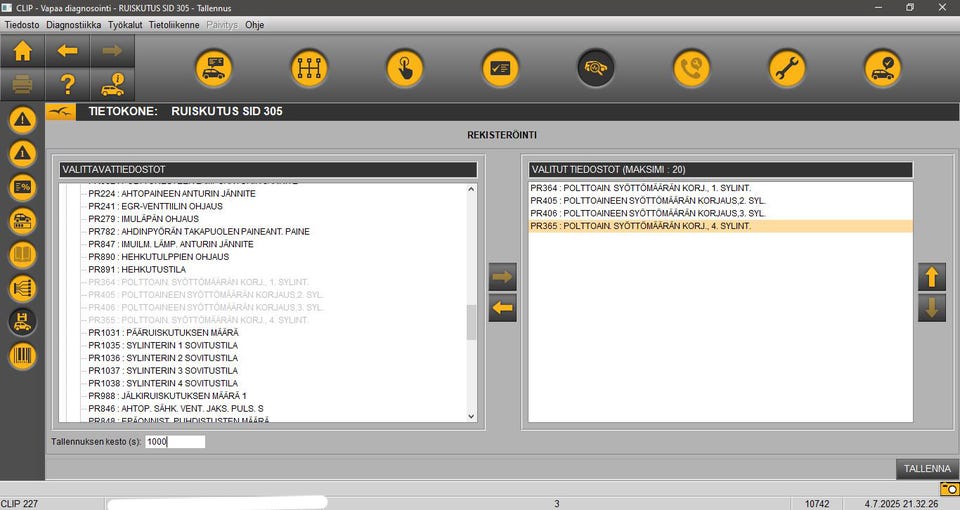Open help with the question mark icon

coord(67,84)
